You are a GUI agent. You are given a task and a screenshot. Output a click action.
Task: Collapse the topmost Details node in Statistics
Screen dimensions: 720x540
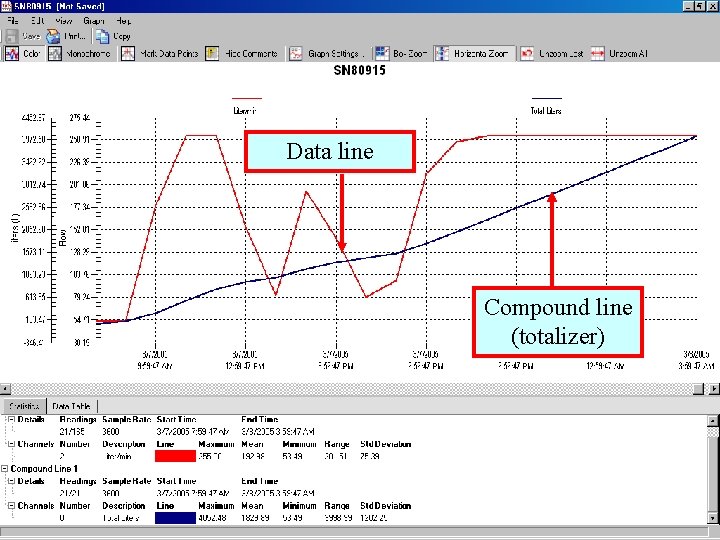(11, 419)
